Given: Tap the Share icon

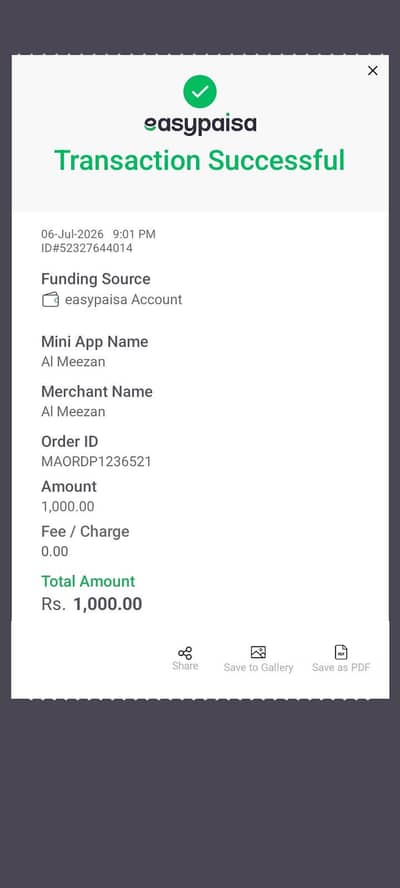Looking at the screenshot, I should (x=185, y=653).
